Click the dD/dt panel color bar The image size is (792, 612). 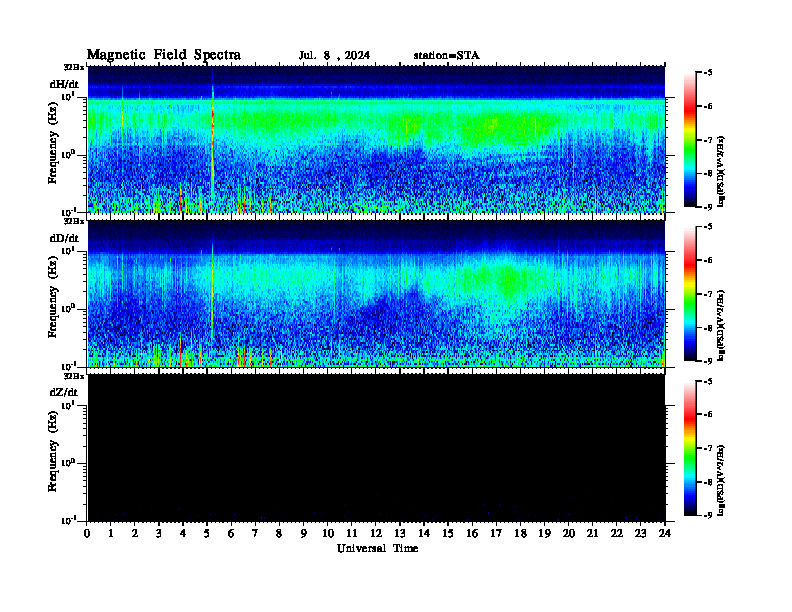click(689, 294)
